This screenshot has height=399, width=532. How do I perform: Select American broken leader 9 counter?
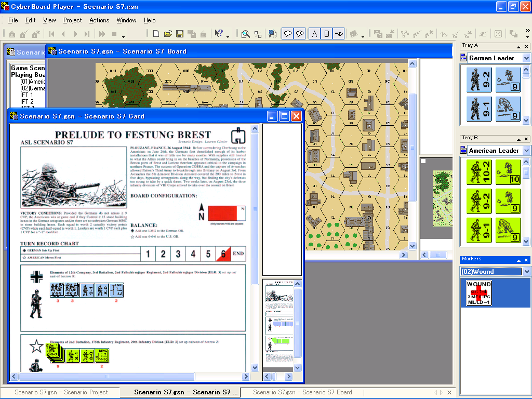pos(508,230)
